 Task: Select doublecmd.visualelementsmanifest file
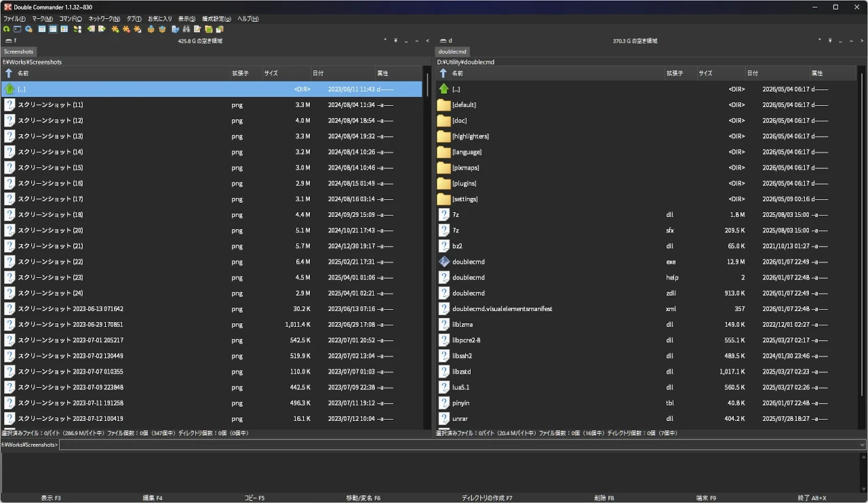646,308
